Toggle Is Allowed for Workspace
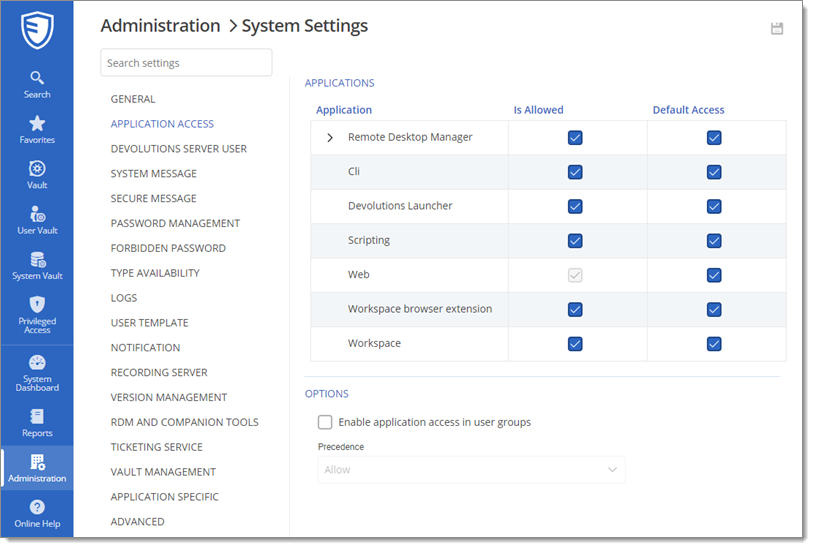Image resolution: width=813 pixels, height=548 pixels. [575, 344]
